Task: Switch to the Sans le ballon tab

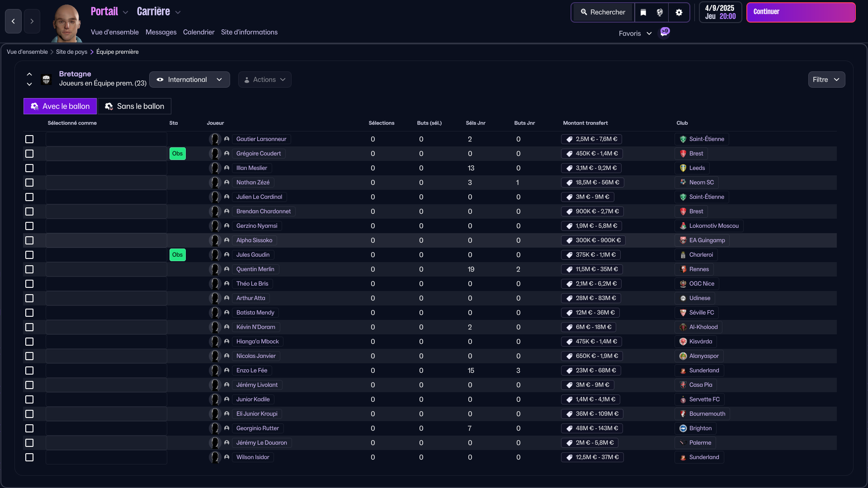Action: [135, 106]
